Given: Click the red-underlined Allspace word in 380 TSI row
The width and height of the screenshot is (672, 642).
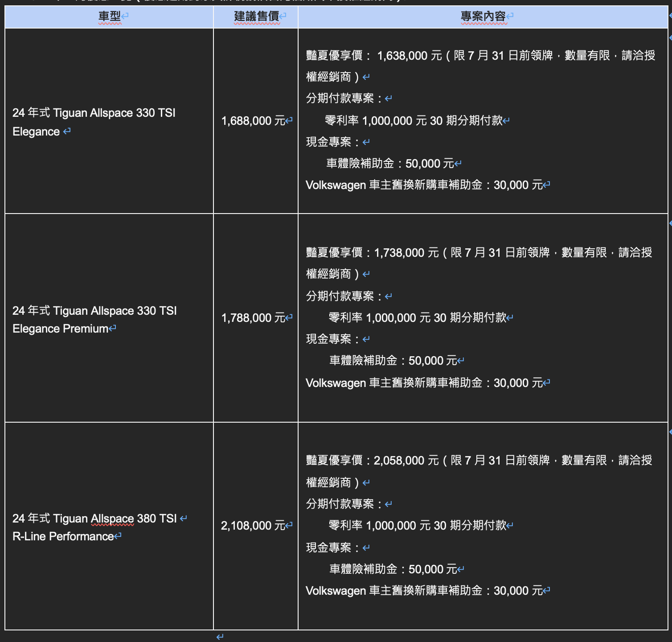Looking at the screenshot, I should (112, 519).
